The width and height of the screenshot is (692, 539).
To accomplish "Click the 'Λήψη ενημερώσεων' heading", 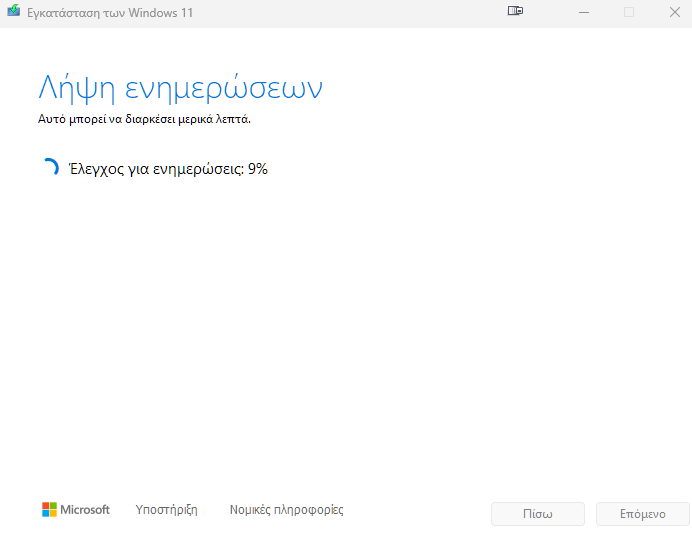I will pos(181,88).
